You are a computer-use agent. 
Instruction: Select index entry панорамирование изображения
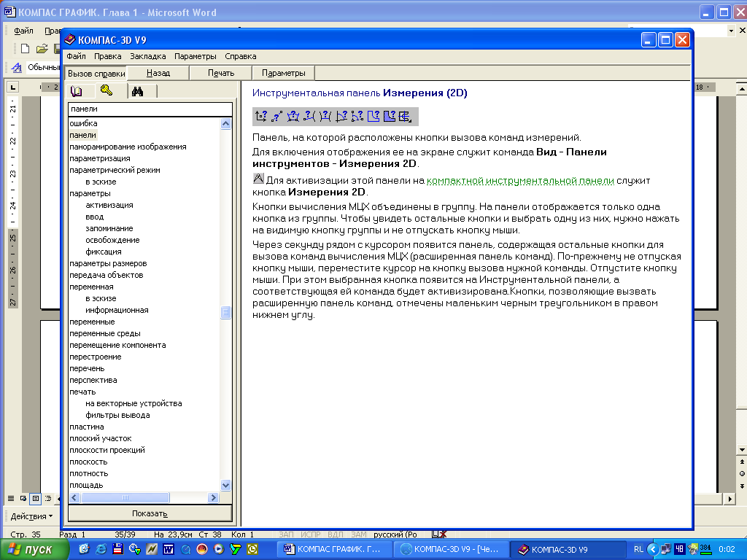point(128,147)
